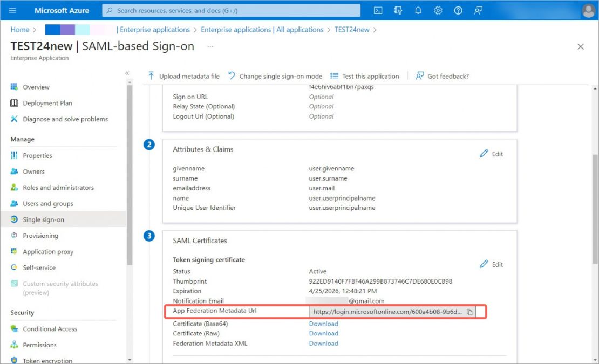Open more options ellipsis next to title
Image resolution: width=599 pixels, height=364 pixels.
210,46
